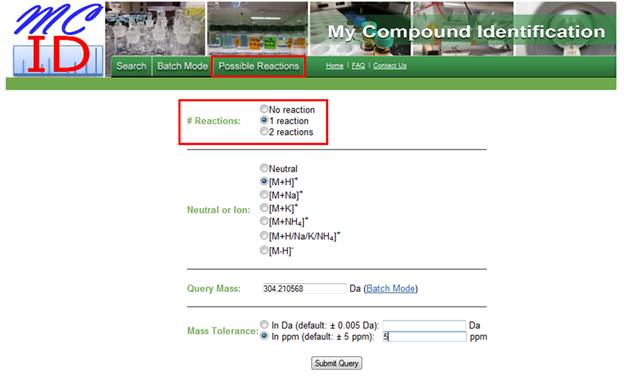This screenshot has width=624, height=376.
Task: Choose the [M+NH4]+ radio button
Action: pos(264,221)
